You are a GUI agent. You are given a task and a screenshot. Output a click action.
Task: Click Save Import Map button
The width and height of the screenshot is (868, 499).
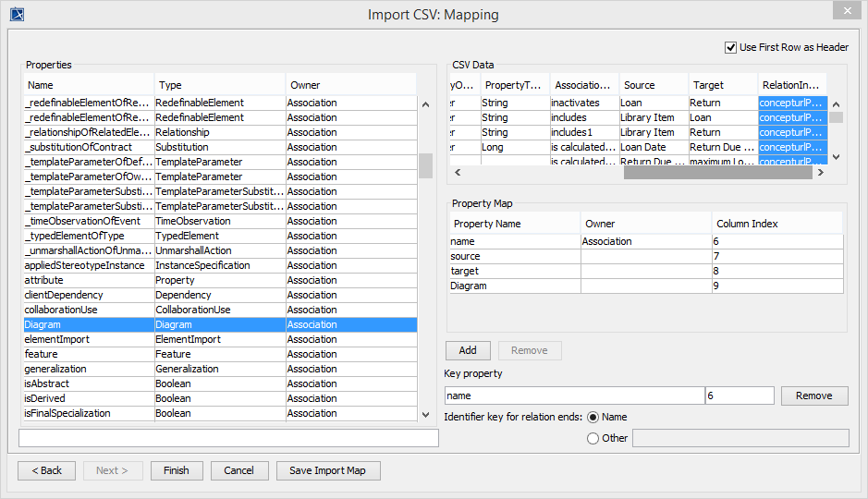(327, 470)
